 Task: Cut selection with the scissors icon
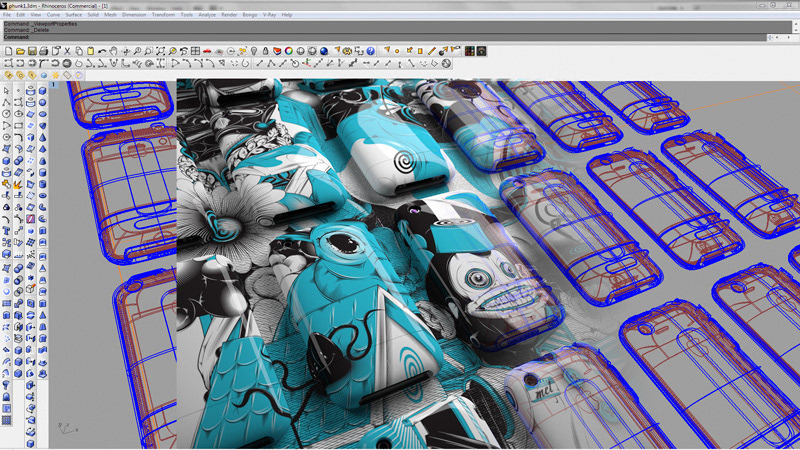pos(67,51)
